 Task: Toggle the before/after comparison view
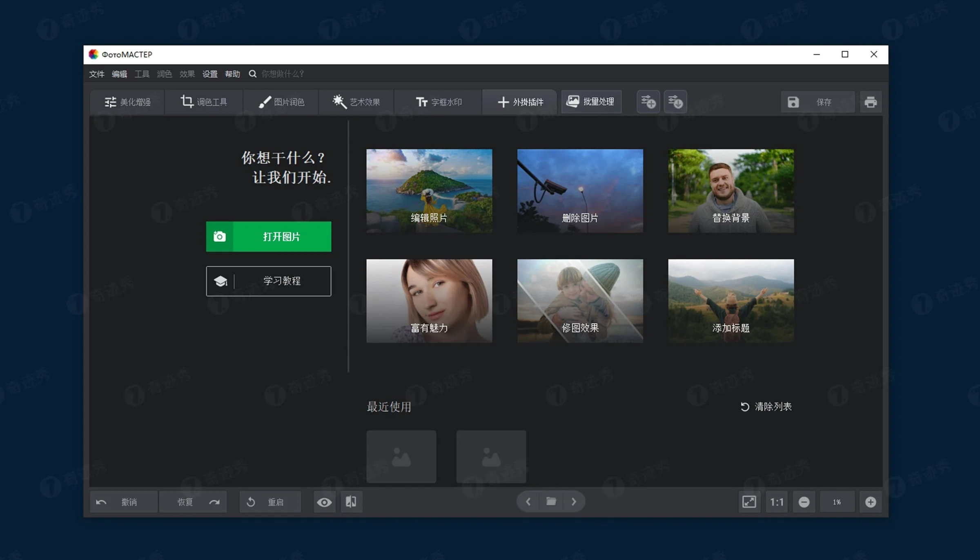351,502
